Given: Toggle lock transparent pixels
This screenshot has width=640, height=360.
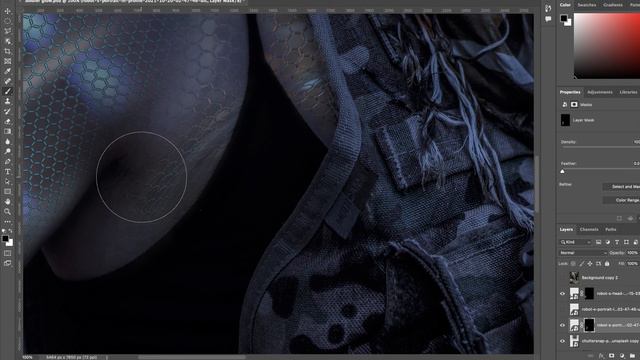Looking at the screenshot, I should [x=573, y=264].
